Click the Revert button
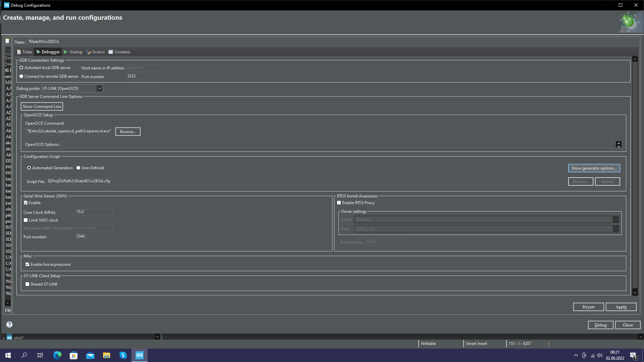Image resolution: width=644 pixels, height=362 pixels. [x=588, y=307]
